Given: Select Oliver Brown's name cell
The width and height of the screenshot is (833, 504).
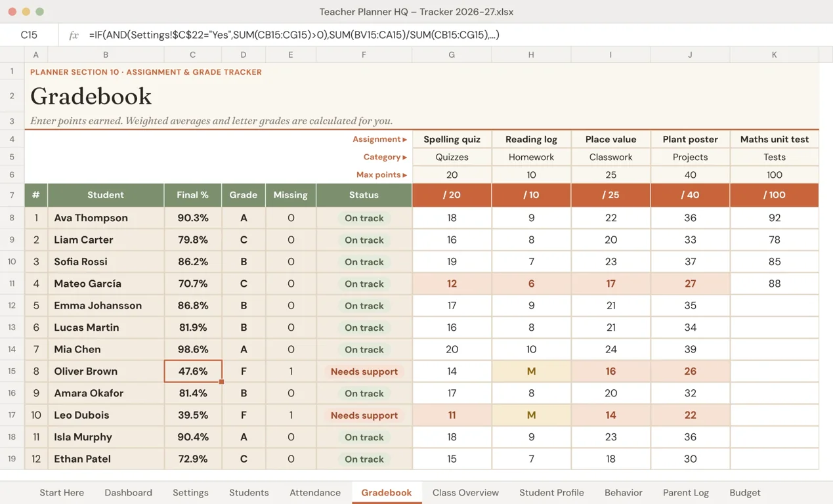Looking at the screenshot, I should click(x=106, y=371).
